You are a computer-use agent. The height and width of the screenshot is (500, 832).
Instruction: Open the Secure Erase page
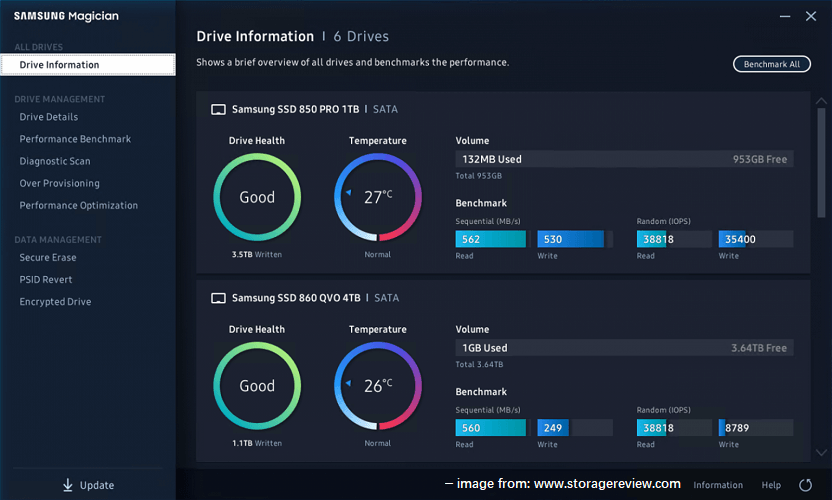point(48,257)
